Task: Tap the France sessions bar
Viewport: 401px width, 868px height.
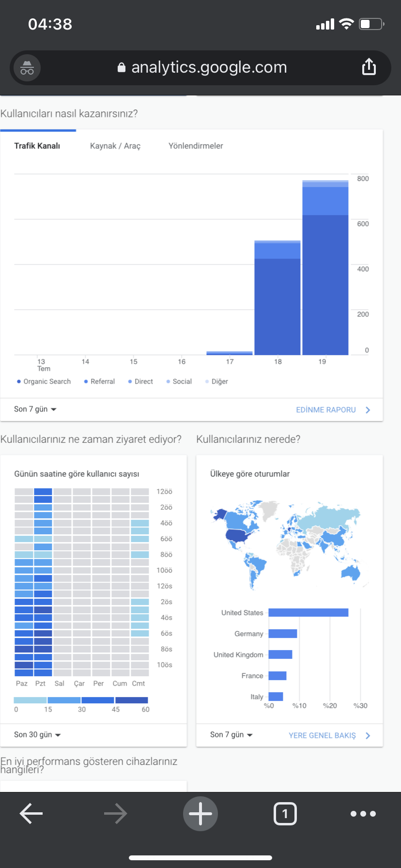Action: [x=278, y=676]
